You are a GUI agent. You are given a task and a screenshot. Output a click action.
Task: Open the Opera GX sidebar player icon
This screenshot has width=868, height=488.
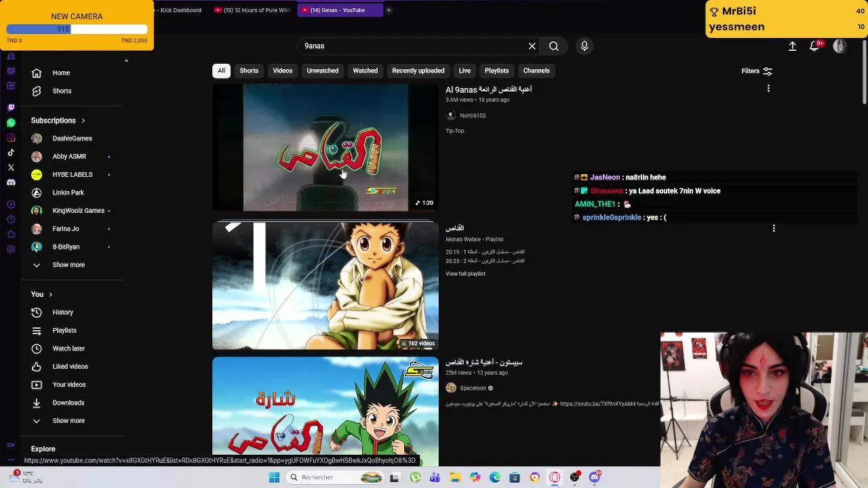tap(11, 205)
